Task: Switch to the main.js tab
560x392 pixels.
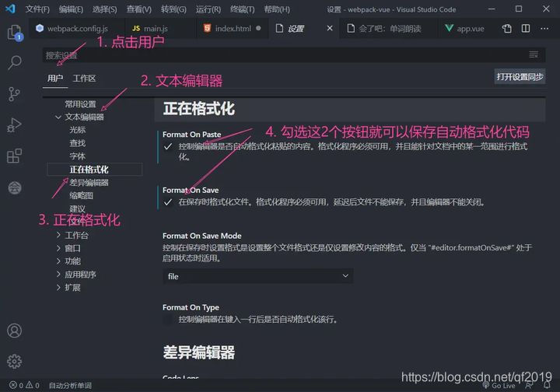Action: click(160, 28)
